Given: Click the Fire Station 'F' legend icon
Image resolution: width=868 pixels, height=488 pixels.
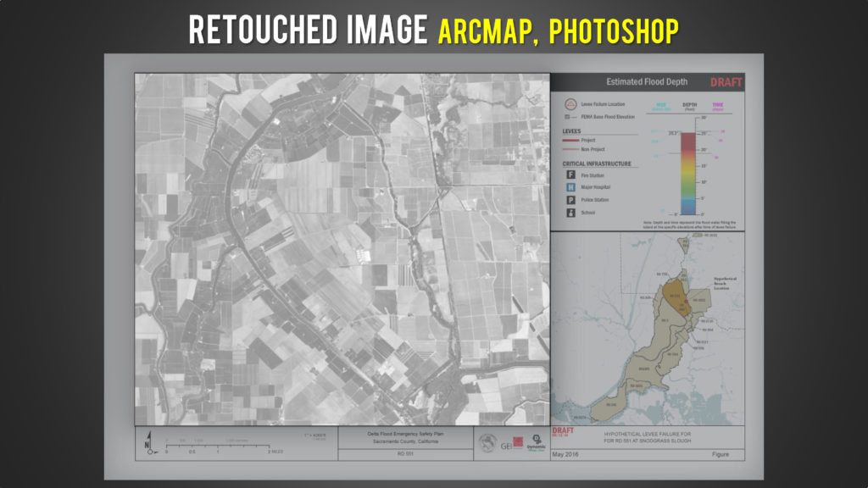Looking at the screenshot, I should pos(570,175).
